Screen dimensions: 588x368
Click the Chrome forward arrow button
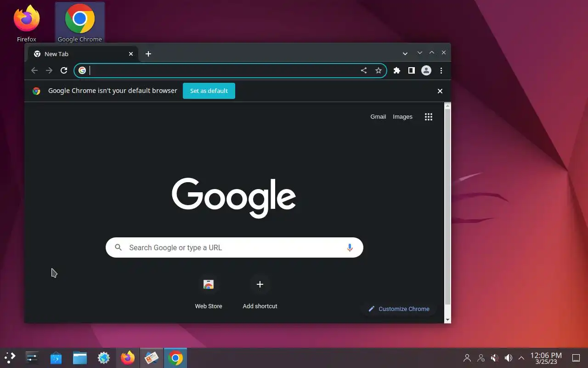pos(49,70)
